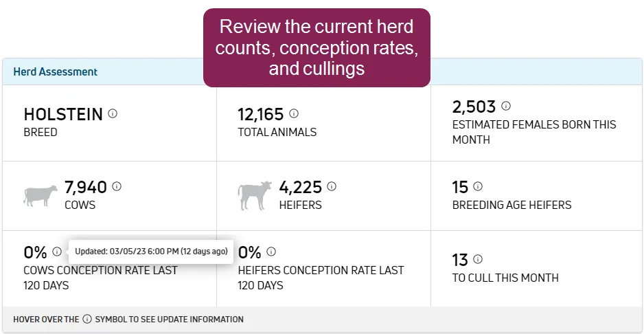644x334 pixels.
Task: Click the gray cow silhouette icon
Action: click(x=41, y=195)
